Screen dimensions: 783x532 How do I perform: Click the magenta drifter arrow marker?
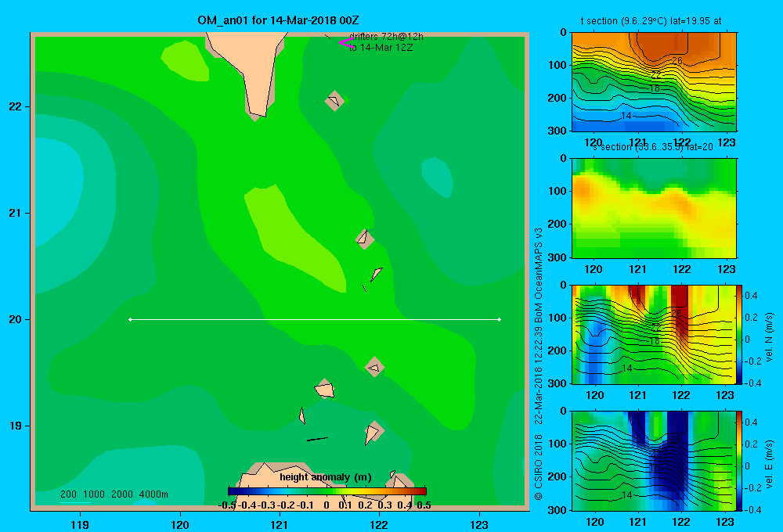pyautogui.click(x=346, y=42)
